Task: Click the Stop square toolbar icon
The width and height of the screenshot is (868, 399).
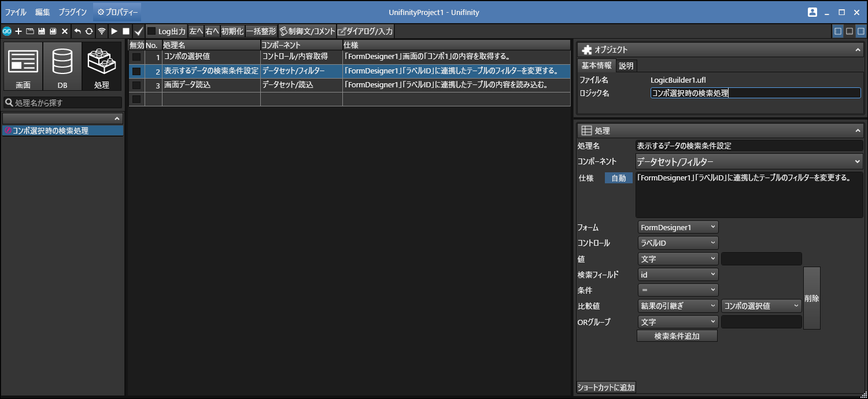Action: pyautogui.click(x=125, y=31)
